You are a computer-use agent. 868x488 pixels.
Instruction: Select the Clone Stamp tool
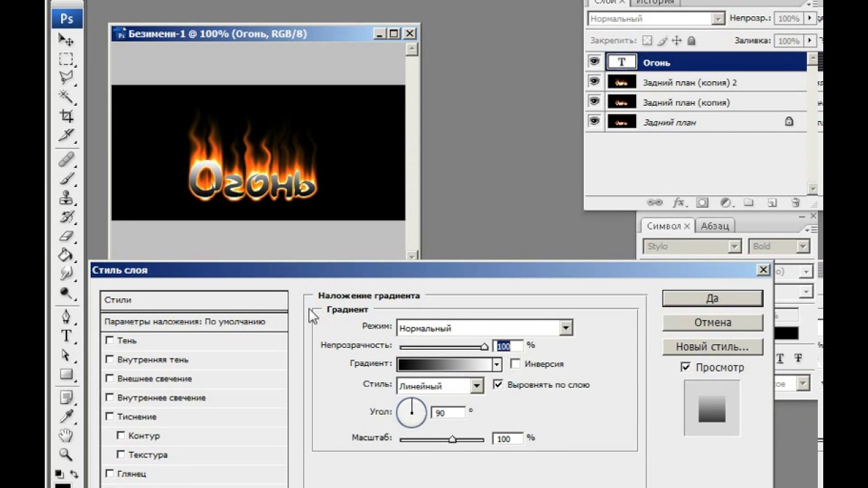tap(66, 198)
